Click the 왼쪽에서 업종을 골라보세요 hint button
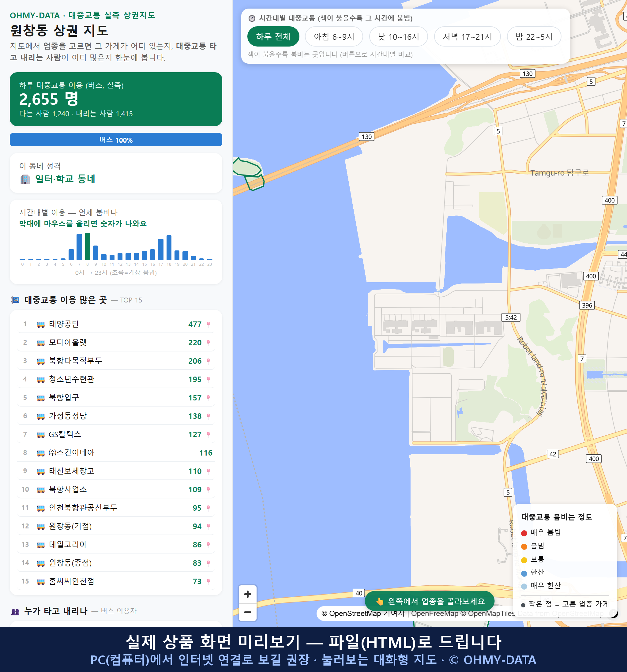This screenshot has height=672, width=627. tap(430, 601)
